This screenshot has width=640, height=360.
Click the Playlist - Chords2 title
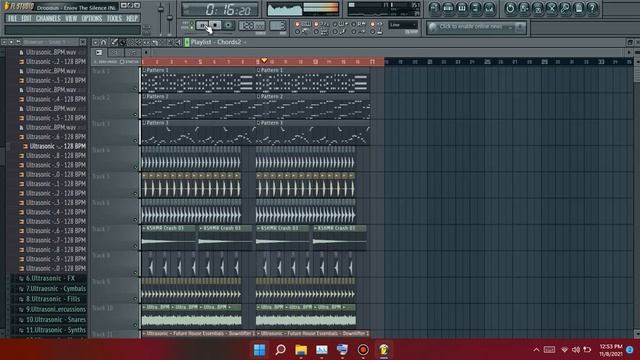pos(216,42)
